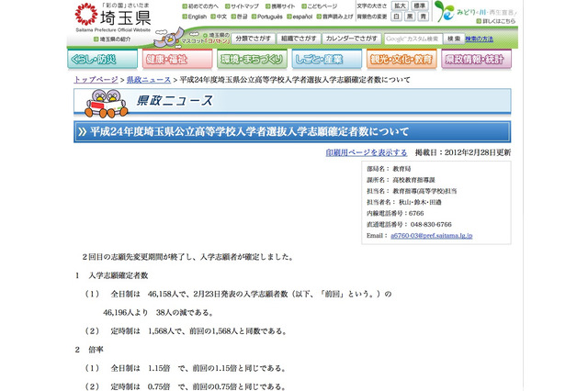Click the 2 倍率 section heading
The height and width of the screenshot is (391, 588).
coord(89,350)
